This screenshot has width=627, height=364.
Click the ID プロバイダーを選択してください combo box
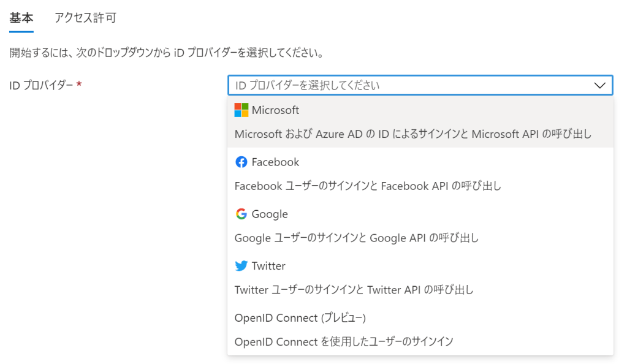[x=411, y=85]
